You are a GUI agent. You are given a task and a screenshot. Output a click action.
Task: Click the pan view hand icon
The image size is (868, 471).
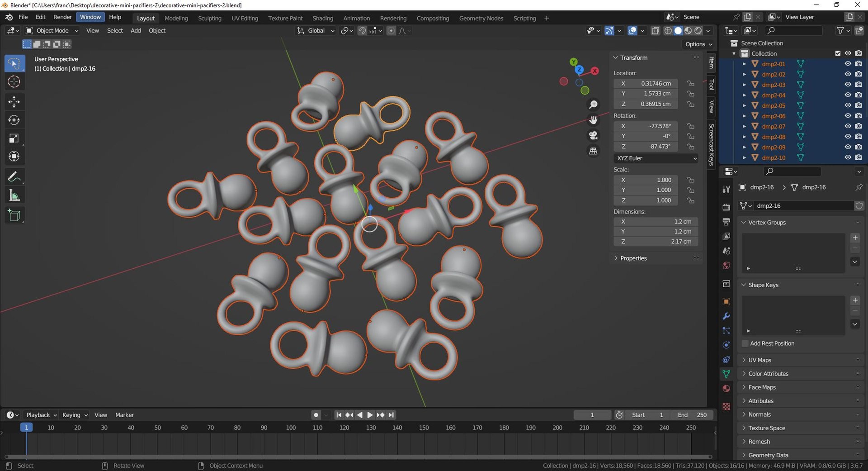pos(593,120)
